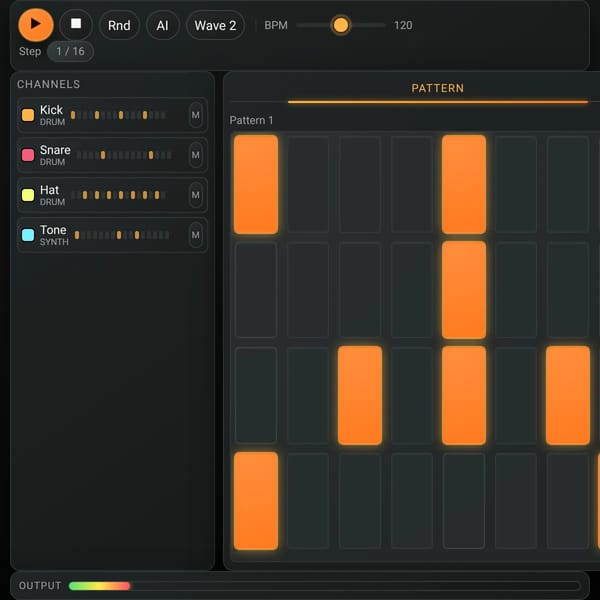The image size is (600, 600).
Task: Enable Snare row step 1 pad
Action: tap(256, 290)
